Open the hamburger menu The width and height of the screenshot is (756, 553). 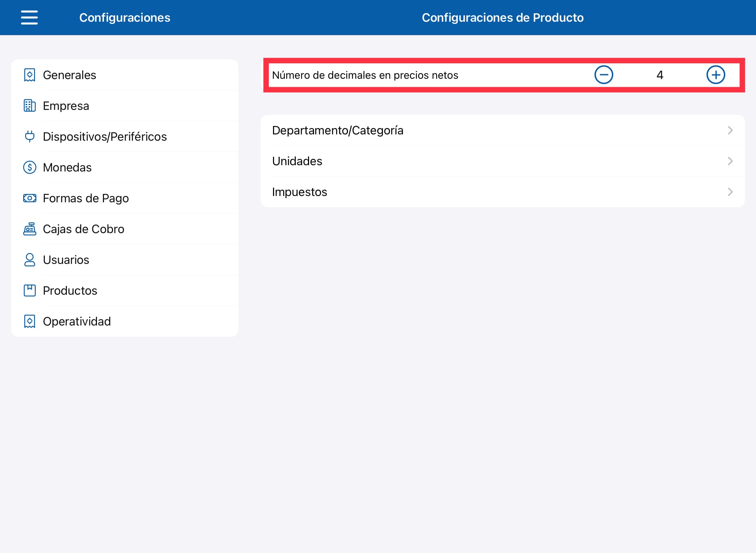pos(29,17)
